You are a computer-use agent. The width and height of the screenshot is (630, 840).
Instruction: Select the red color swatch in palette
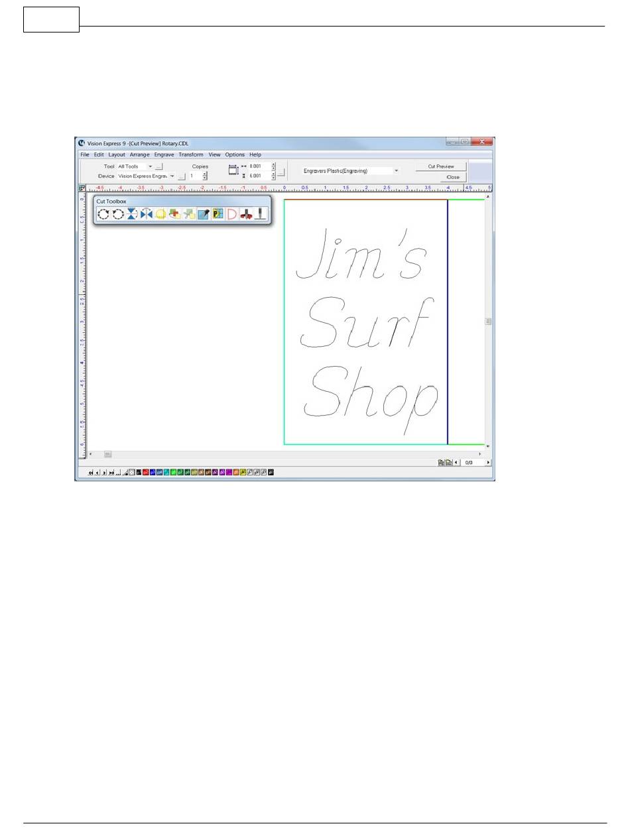pos(146,473)
